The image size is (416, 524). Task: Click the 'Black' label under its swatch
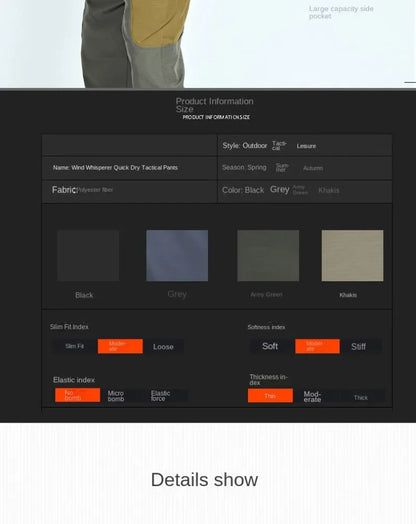[x=84, y=295]
